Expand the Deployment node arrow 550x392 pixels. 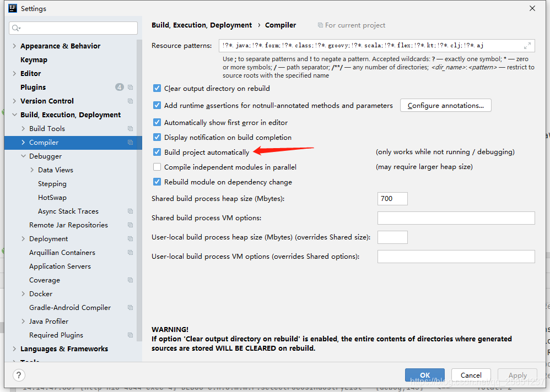23,238
